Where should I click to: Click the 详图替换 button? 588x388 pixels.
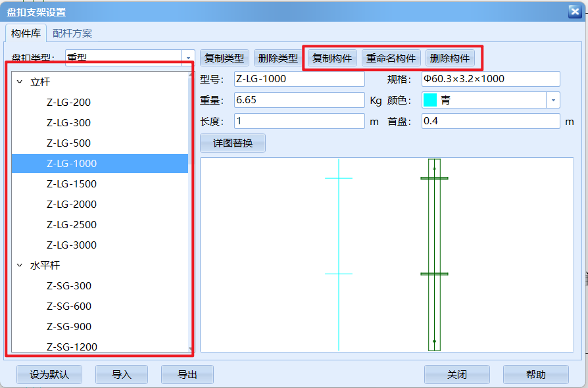(233, 143)
